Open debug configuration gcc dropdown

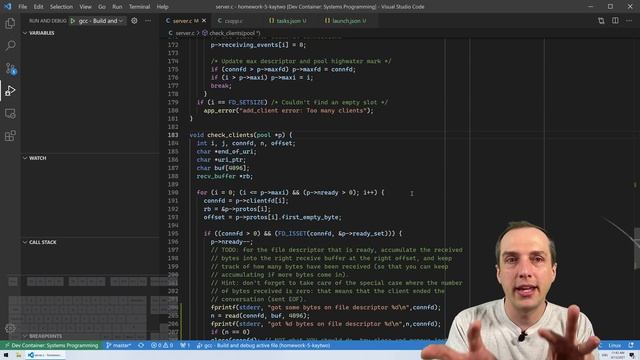click(100, 21)
